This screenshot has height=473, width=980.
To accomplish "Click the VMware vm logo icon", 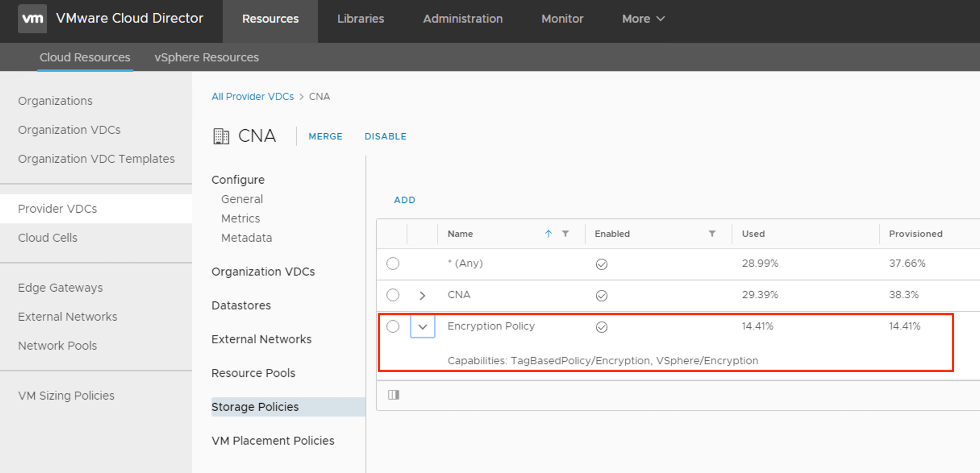I will click(32, 19).
